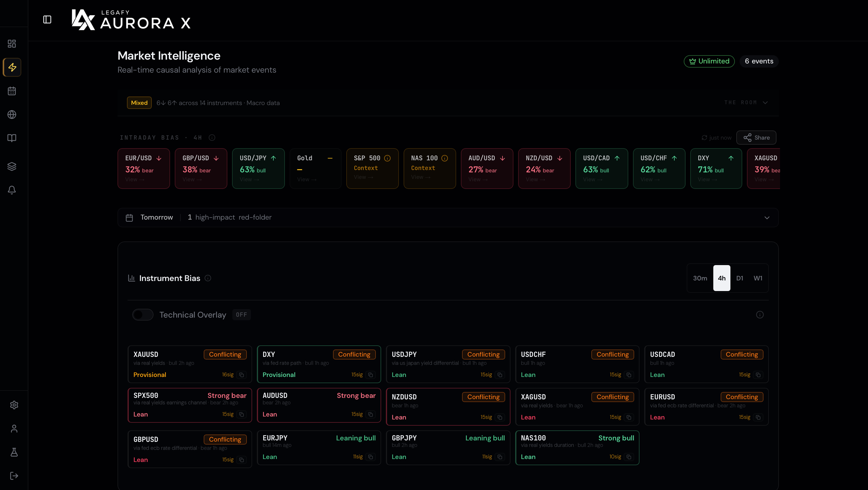Open View link on EUR/USD card
Viewport: 868px width, 490px height.
pyautogui.click(x=135, y=180)
